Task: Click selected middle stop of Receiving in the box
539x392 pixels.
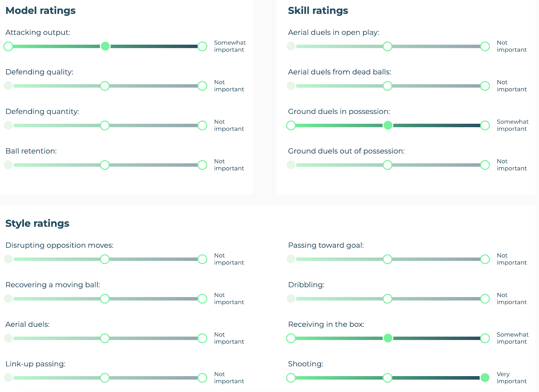Action: click(388, 338)
